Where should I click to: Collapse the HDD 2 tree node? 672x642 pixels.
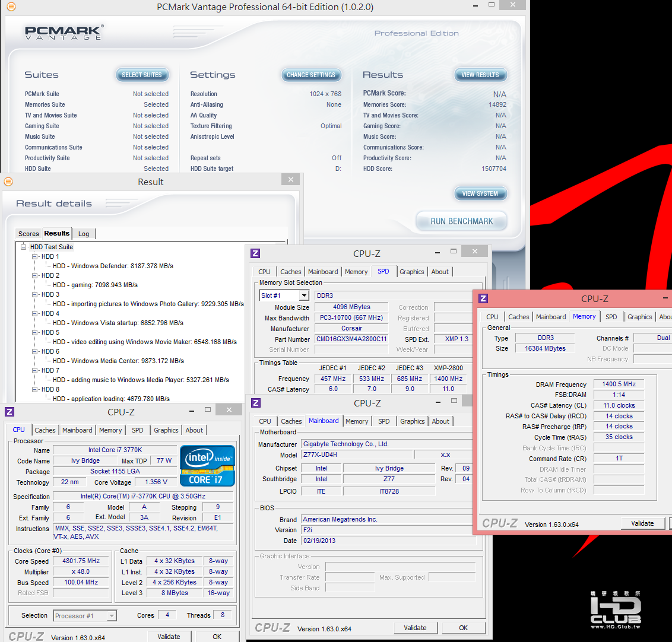click(x=34, y=275)
